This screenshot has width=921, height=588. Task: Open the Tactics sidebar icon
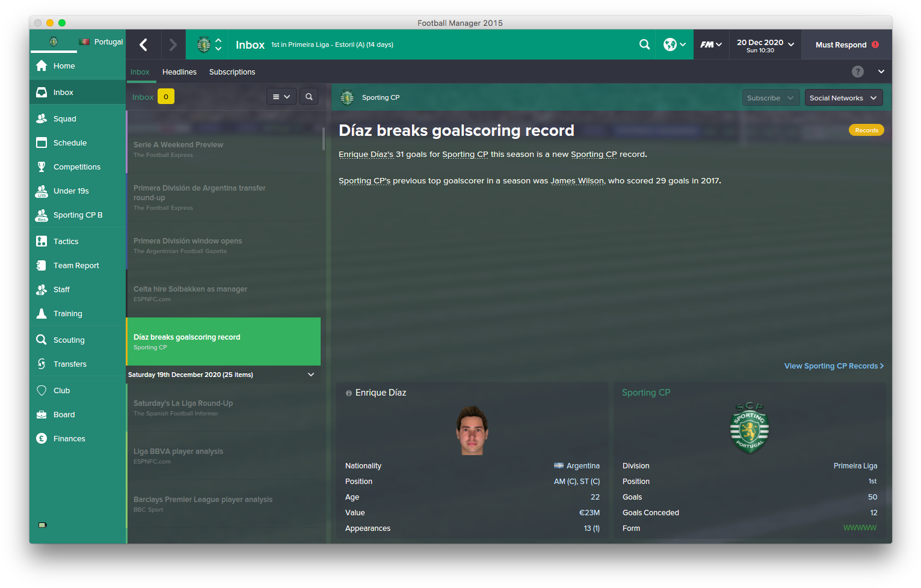coord(42,241)
